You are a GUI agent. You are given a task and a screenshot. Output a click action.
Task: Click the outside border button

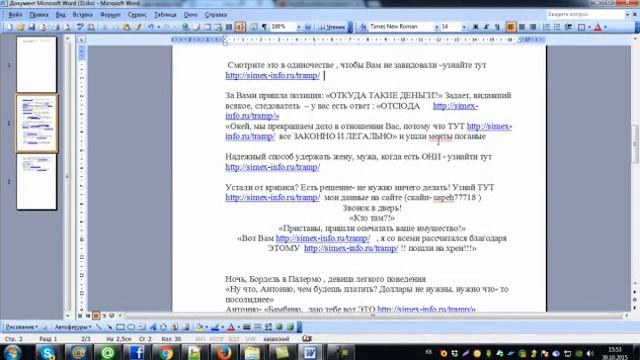pyautogui.click(x=582, y=27)
